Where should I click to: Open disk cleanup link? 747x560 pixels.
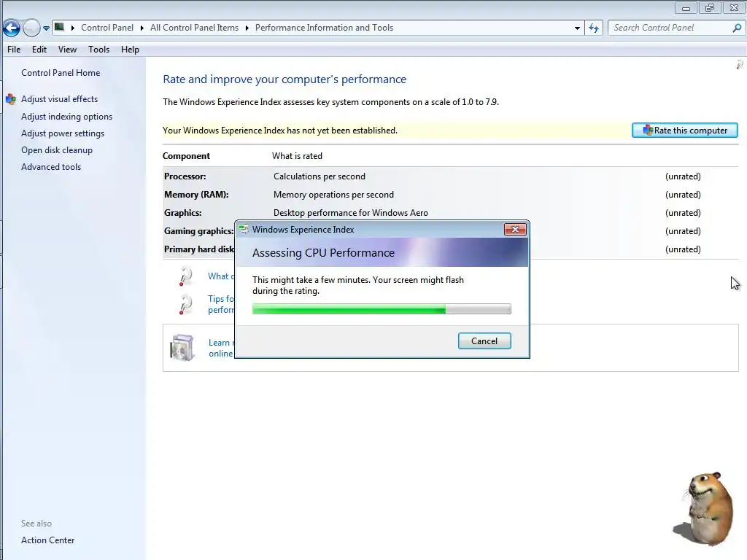tap(57, 150)
